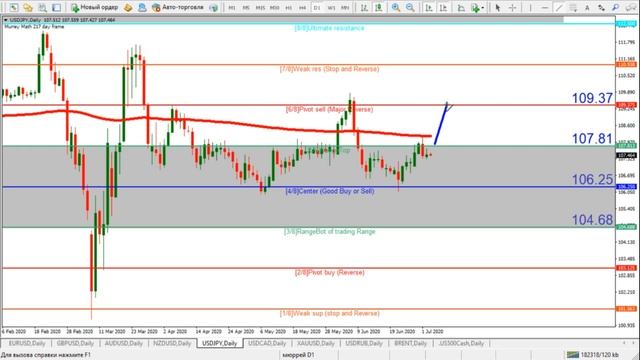Image resolution: width=640 pixels, height=360 pixels.
Task: Click the 109.37 price label
Action: click(x=592, y=98)
